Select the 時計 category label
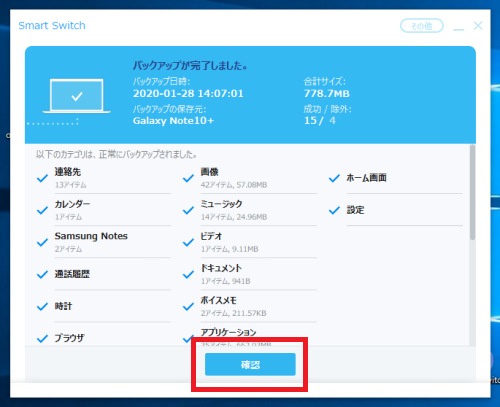Screen dimensions: 500x407 coord(63,306)
